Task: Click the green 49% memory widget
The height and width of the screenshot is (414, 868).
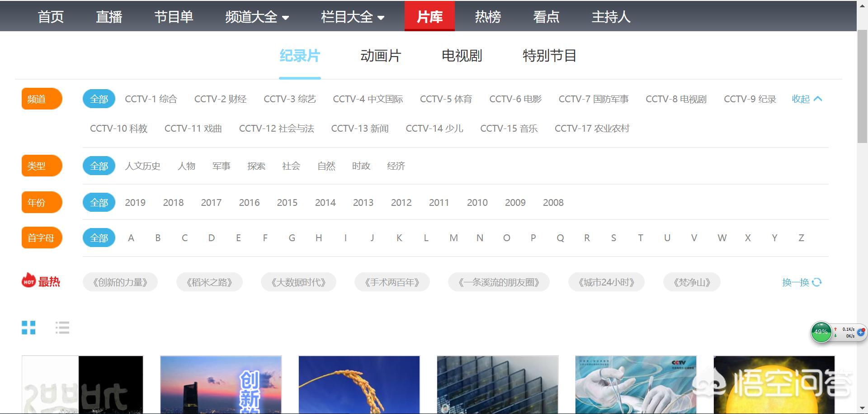Action: (821, 332)
